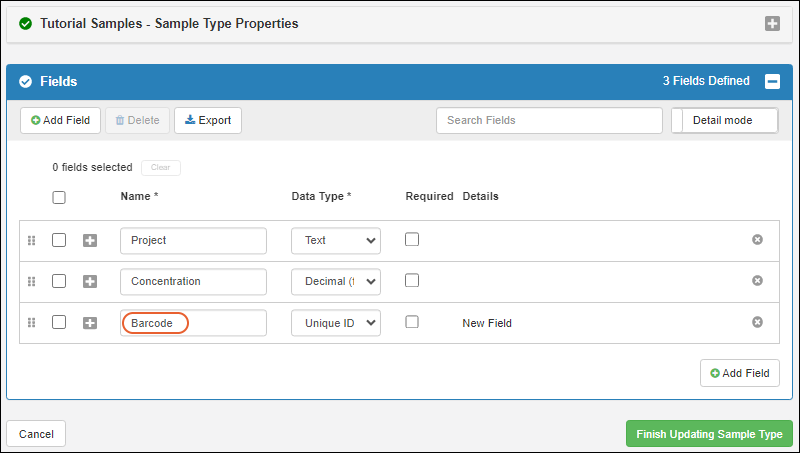Click the drag handle for Project row

pos(31,240)
